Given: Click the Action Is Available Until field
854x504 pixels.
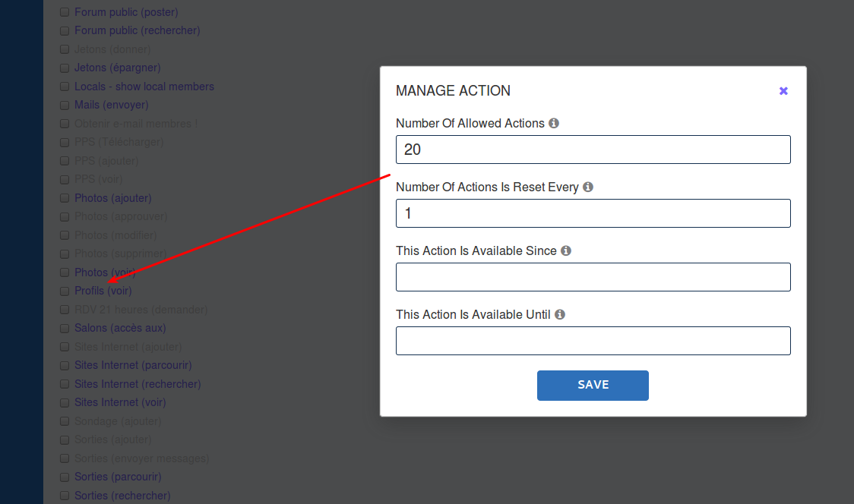Looking at the screenshot, I should (593, 341).
